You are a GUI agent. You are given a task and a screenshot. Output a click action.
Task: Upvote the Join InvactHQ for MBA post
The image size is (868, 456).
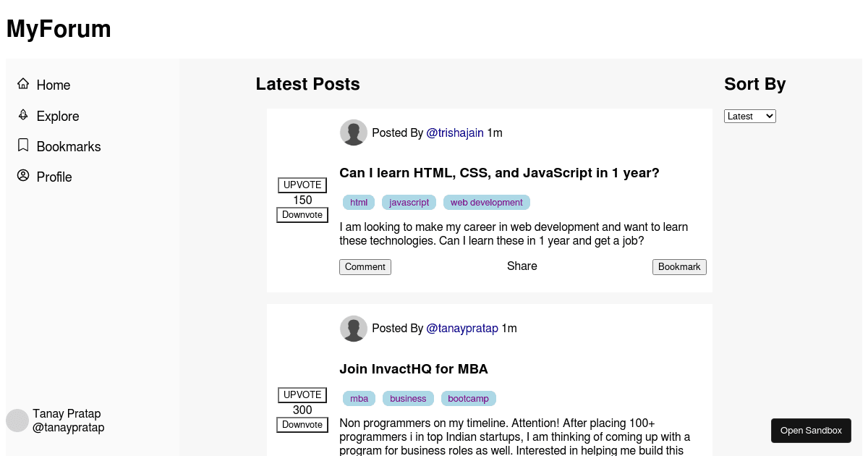pyautogui.click(x=302, y=395)
